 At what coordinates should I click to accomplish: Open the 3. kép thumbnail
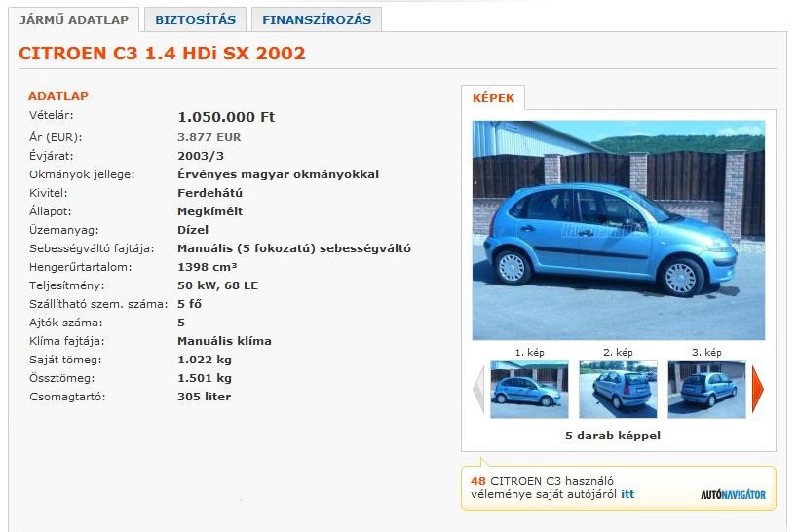pos(707,389)
